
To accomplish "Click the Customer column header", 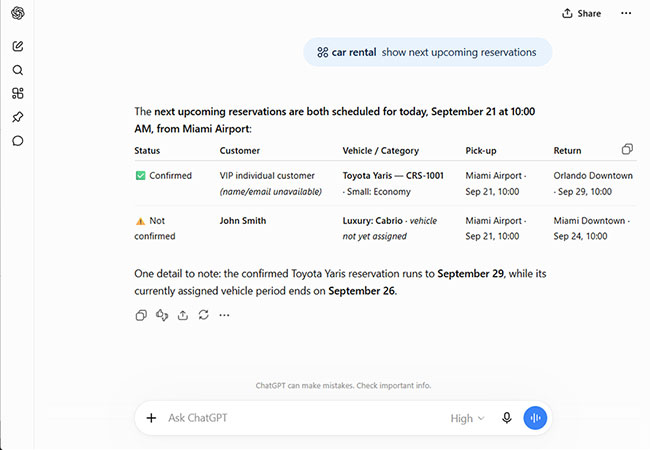I will (x=240, y=150).
